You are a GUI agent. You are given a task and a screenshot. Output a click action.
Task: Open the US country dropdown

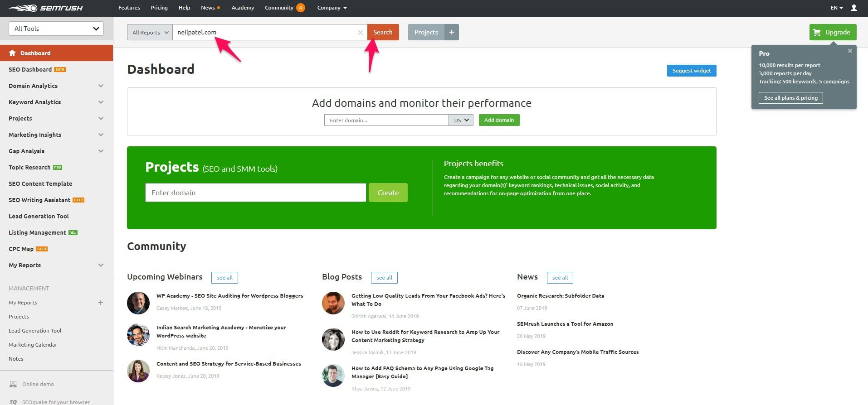tap(461, 120)
